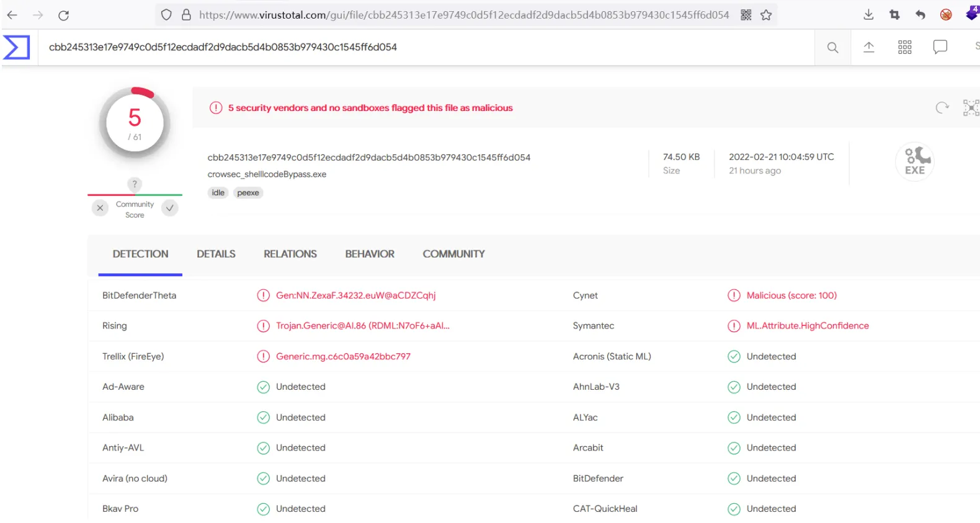Screen dimensions: 980x523
Task: Click the 'Avira (no cloud)' vendor name
Action: (x=135, y=478)
